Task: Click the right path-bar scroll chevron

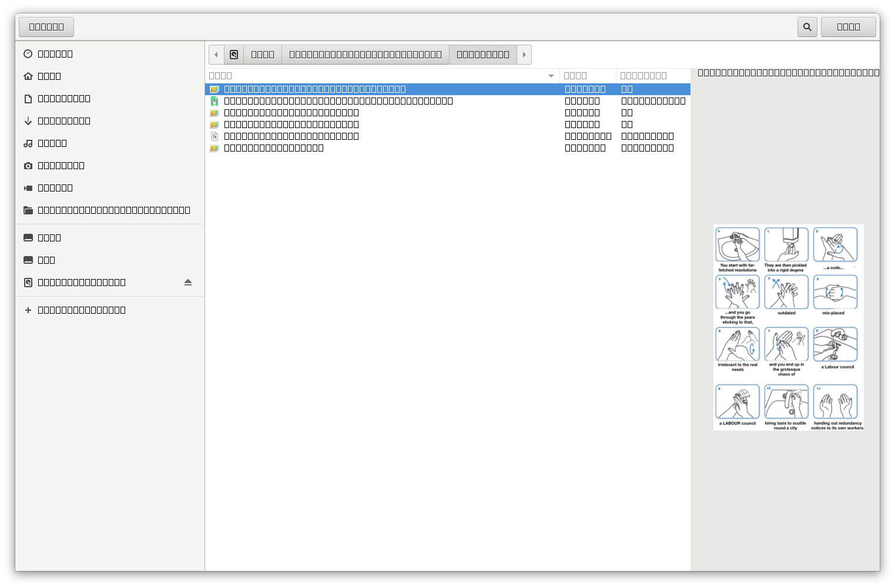Action: coord(524,54)
